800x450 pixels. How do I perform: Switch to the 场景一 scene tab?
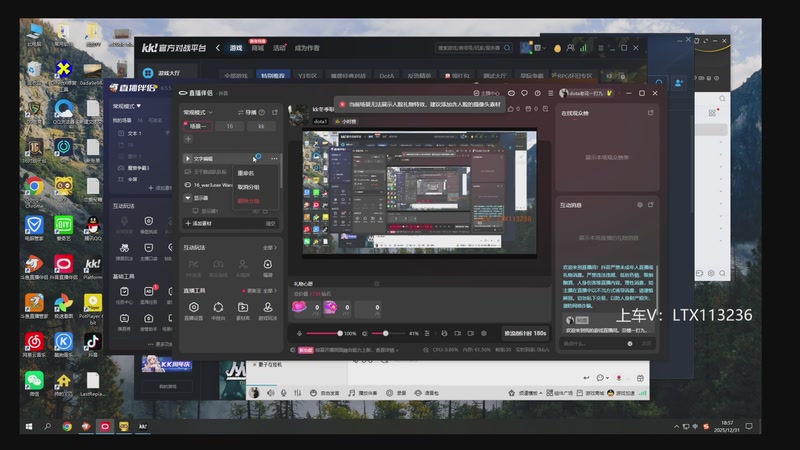click(x=197, y=126)
